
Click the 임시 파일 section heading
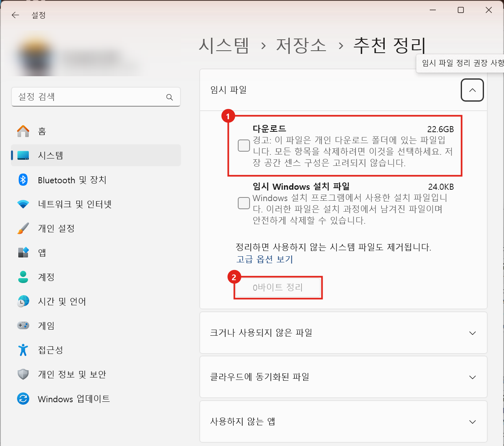coord(228,90)
